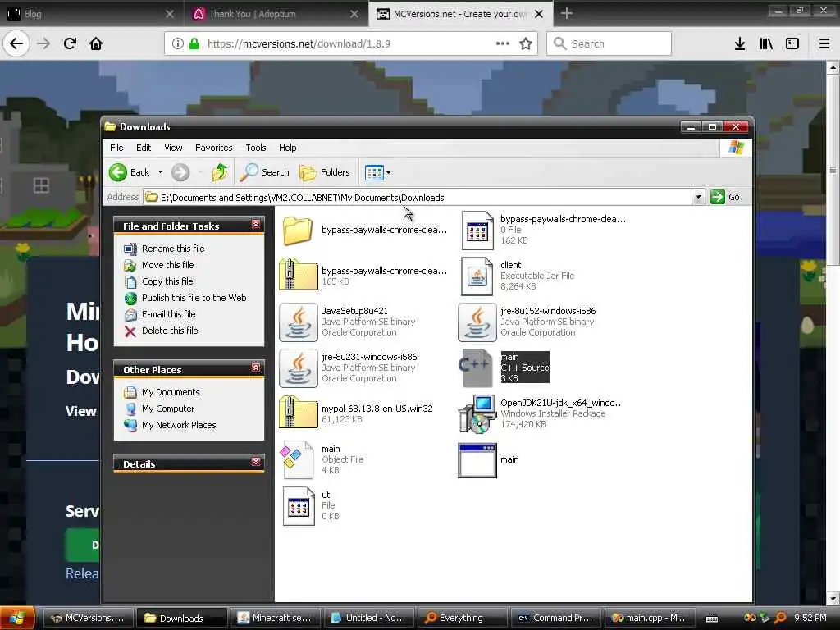Click the Windows Start button

(x=18, y=618)
